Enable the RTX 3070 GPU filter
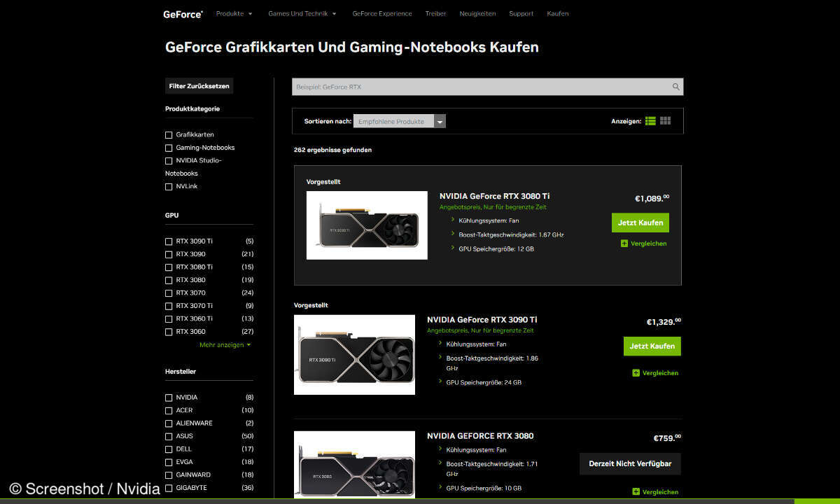The height and width of the screenshot is (504, 840). click(x=169, y=293)
